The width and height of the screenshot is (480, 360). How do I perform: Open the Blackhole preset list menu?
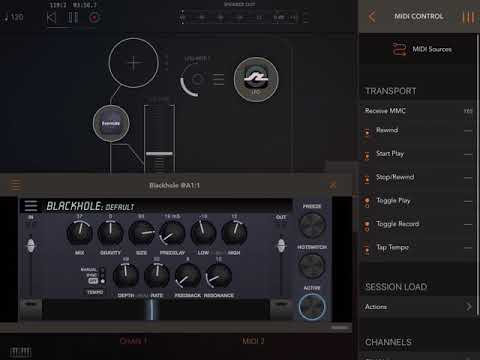(x=31, y=206)
